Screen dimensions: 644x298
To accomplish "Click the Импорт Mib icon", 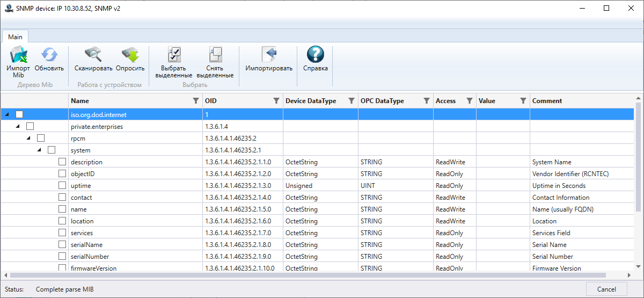I will point(18,55).
